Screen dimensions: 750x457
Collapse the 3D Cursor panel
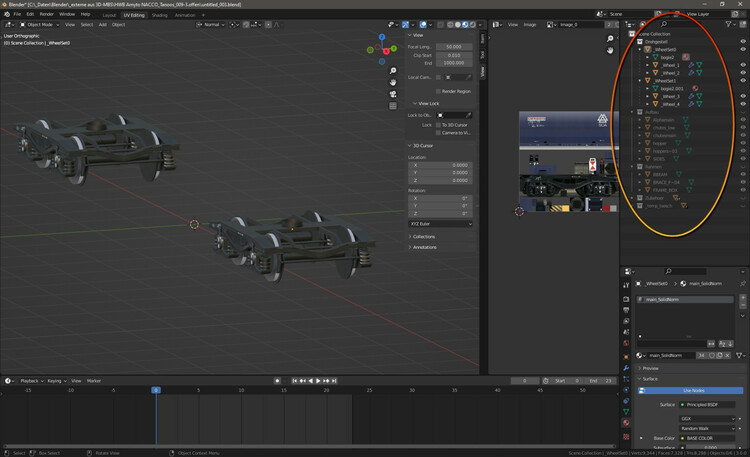420,145
